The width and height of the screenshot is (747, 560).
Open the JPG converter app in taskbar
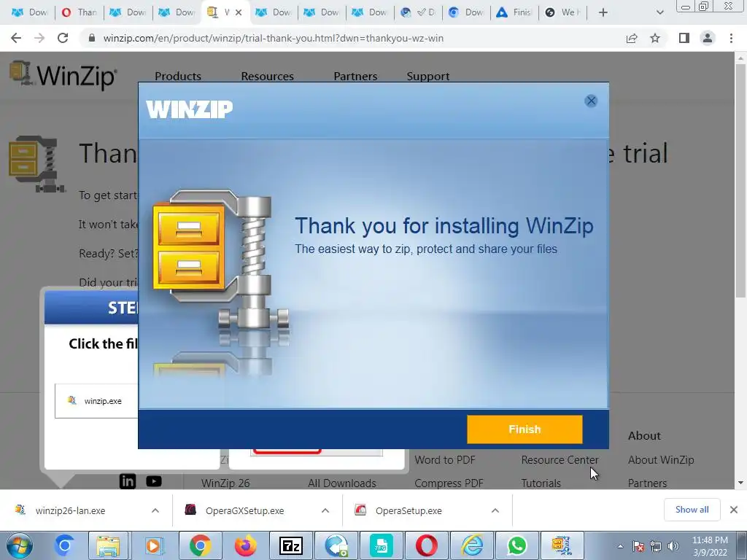click(x=381, y=545)
